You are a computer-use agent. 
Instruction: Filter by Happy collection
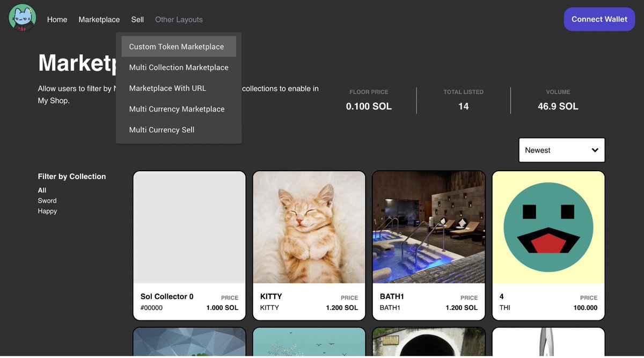pyautogui.click(x=47, y=211)
